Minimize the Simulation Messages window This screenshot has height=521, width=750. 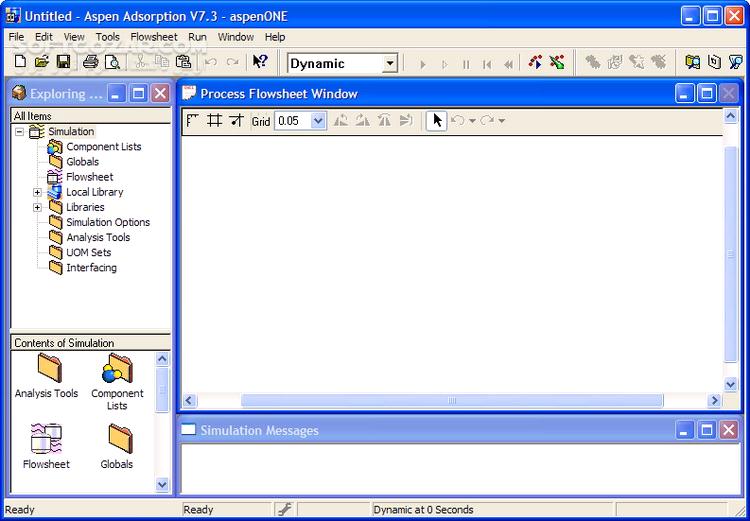684,430
